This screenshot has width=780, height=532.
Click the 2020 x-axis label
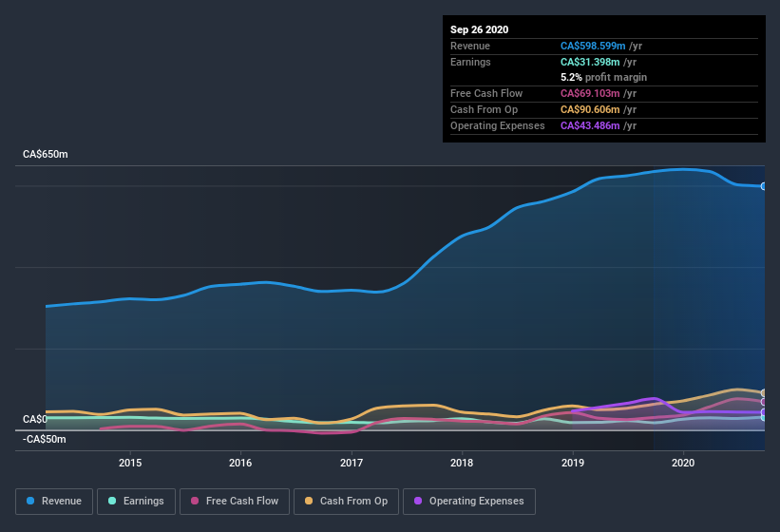point(683,463)
